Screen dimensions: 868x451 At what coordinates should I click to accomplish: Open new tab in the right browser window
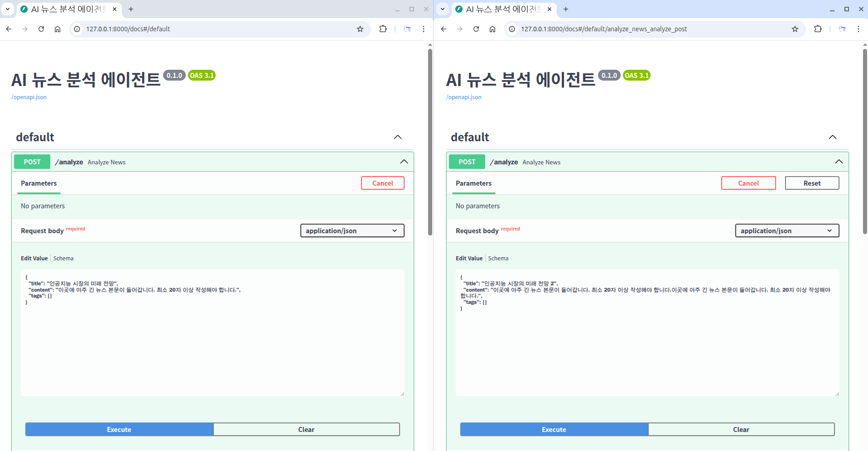pos(565,9)
